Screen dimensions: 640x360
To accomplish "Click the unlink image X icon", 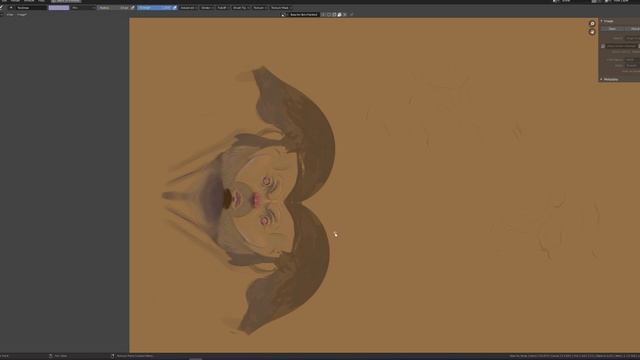I will click(345, 15).
